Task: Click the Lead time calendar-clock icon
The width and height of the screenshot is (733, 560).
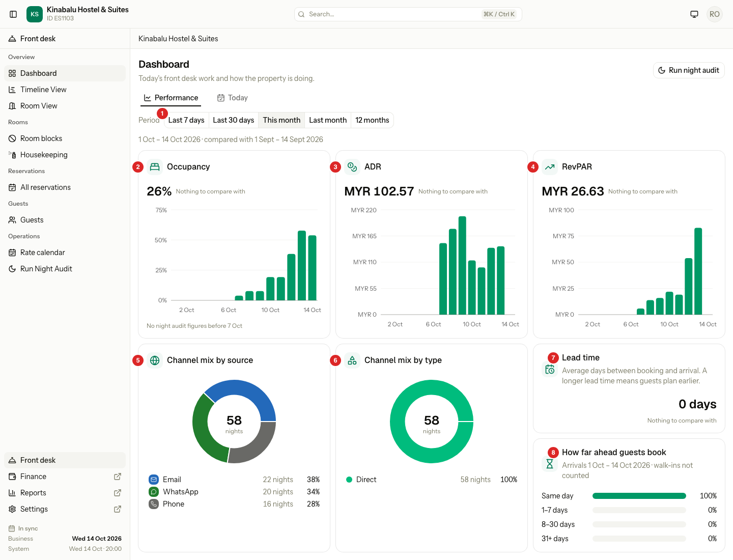Action: tap(550, 370)
